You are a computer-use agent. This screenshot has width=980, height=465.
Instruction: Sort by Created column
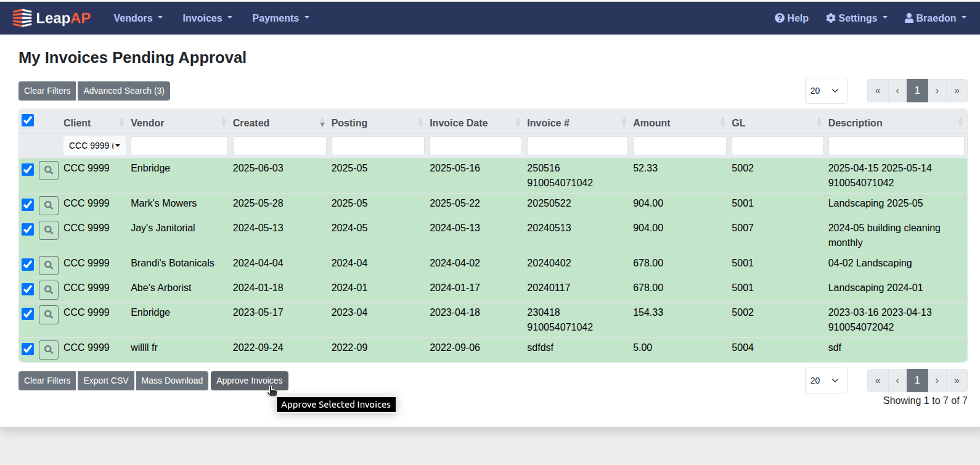(x=279, y=123)
